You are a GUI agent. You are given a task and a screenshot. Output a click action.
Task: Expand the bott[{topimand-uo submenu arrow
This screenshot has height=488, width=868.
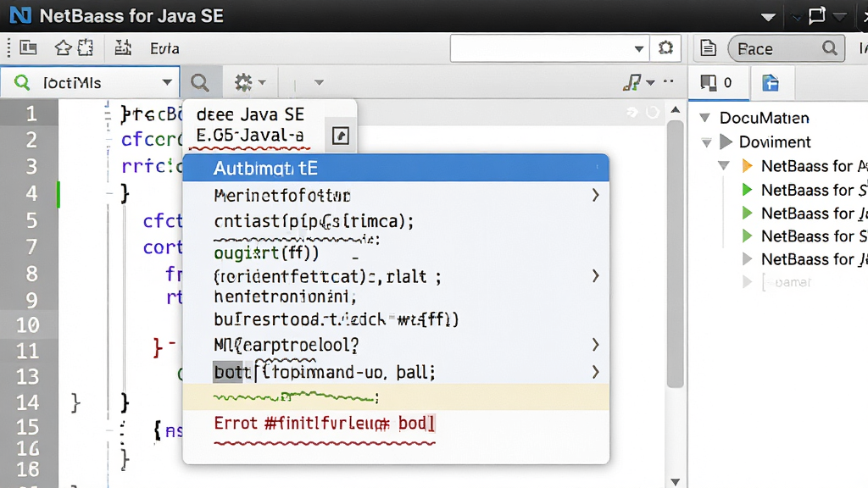595,372
